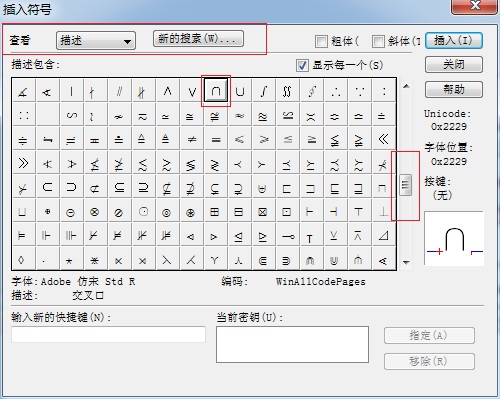Click the 当前密钥(U) list box
Image resolution: width=500 pixels, height=399 pixels.
292,344
